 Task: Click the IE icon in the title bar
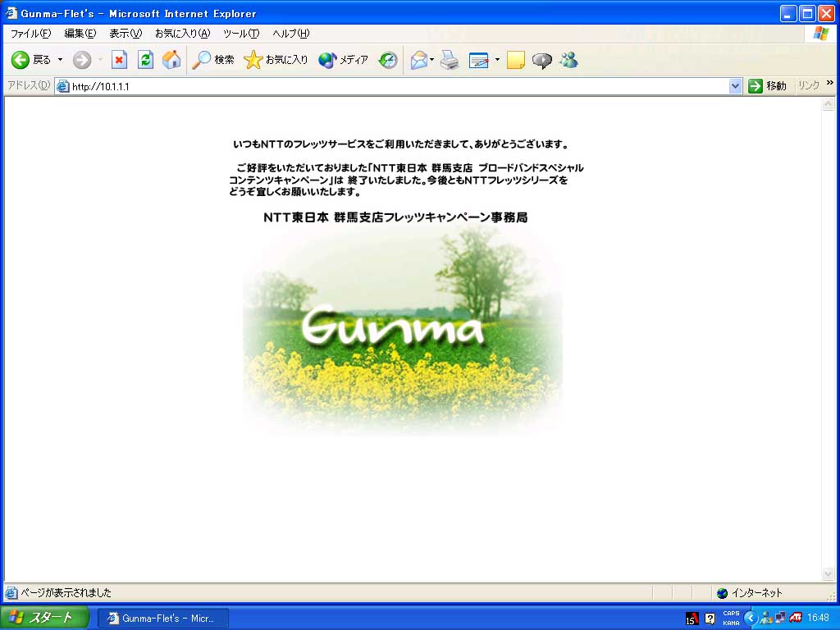[x=11, y=13]
